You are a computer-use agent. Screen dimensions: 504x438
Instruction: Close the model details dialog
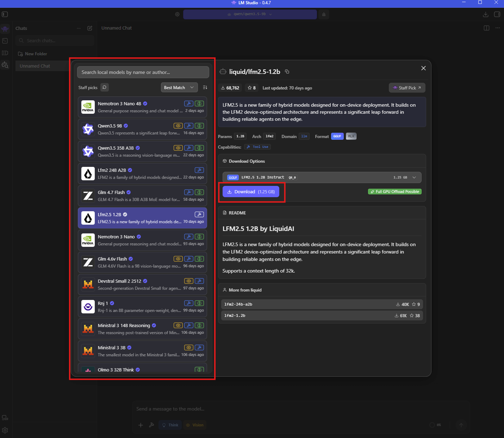click(423, 68)
